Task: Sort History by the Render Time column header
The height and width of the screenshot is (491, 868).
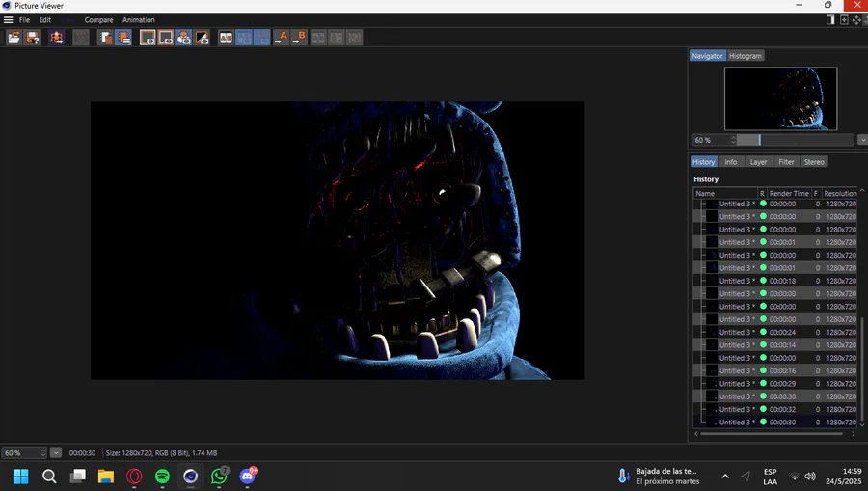Action: 789,193
